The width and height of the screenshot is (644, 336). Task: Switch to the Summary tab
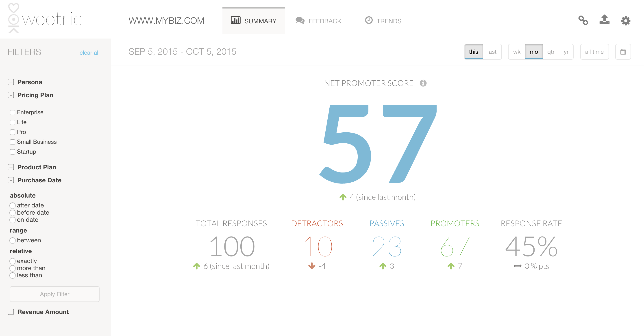(x=254, y=21)
